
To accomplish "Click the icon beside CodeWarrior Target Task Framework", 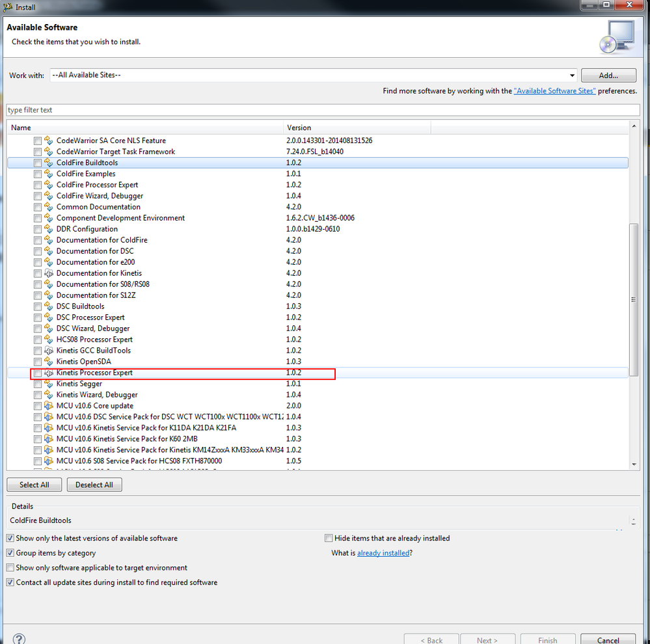I will [x=49, y=152].
